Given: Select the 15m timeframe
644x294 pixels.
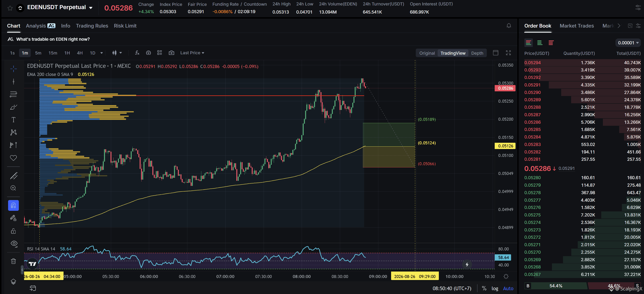Looking at the screenshot, I should pos(53,53).
